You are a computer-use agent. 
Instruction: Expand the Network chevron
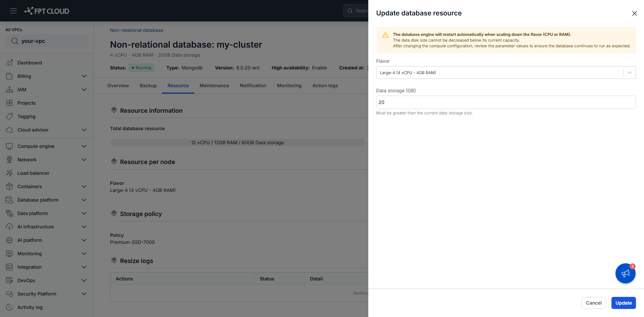84,160
